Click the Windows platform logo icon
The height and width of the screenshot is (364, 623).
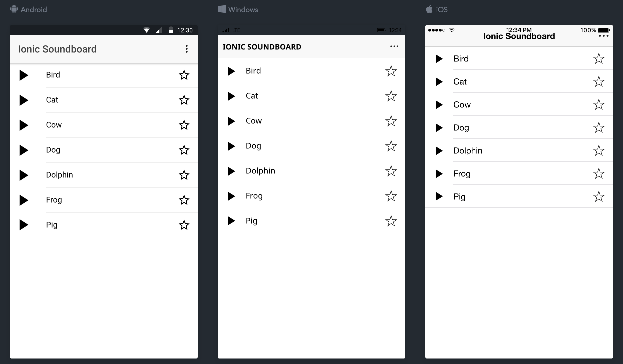coord(222,9)
